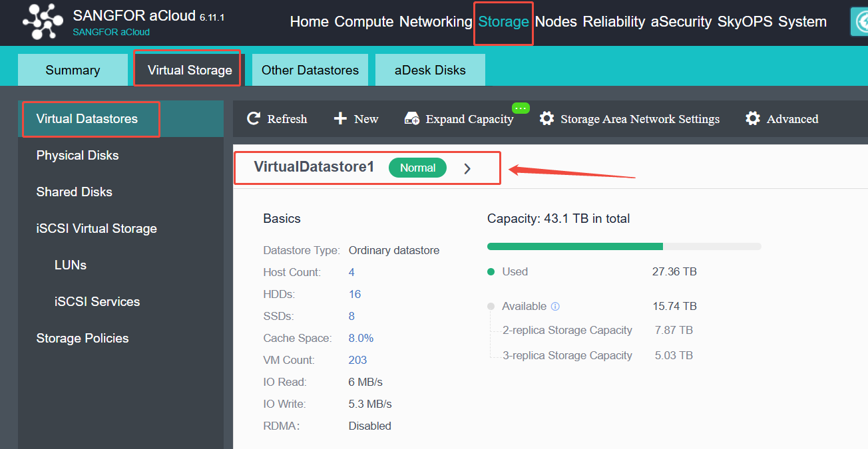
Task: Navigate to the Networking menu
Action: pyautogui.click(x=435, y=21)
